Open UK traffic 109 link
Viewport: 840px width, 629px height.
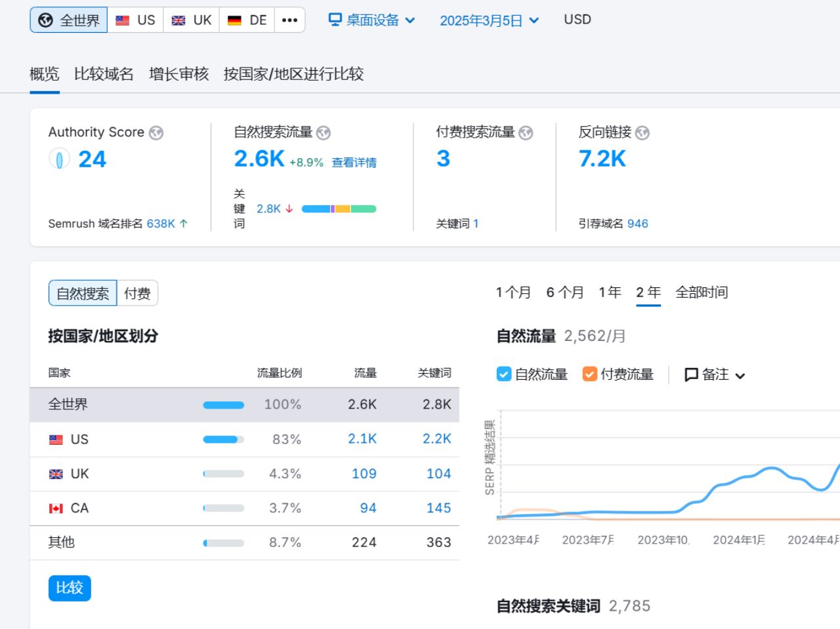click(x=364, y=474)
